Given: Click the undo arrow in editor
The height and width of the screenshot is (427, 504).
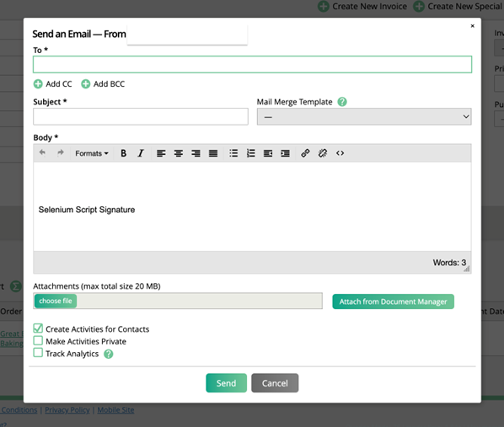Looking at the screenshot, I should 42,152.
